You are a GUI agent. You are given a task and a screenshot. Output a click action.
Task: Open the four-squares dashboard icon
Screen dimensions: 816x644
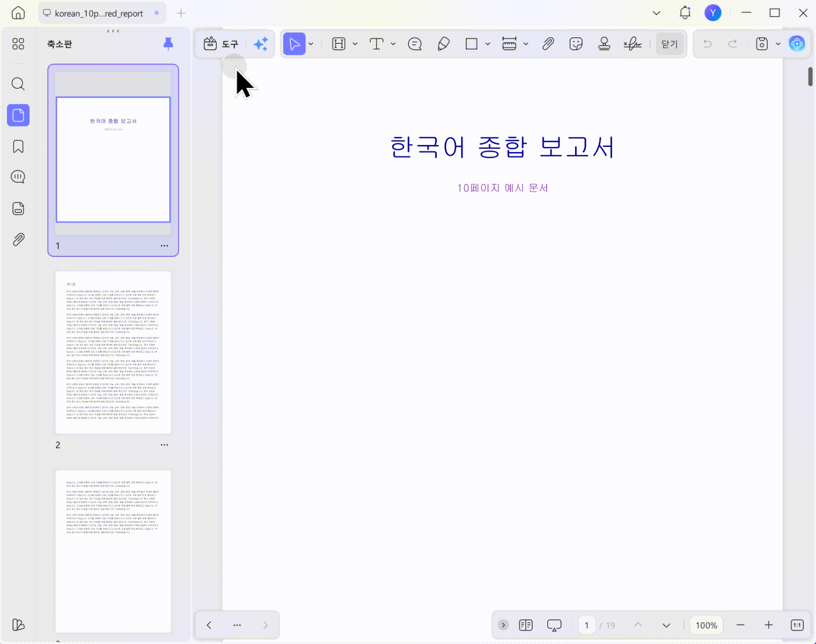tap(18, 44)
